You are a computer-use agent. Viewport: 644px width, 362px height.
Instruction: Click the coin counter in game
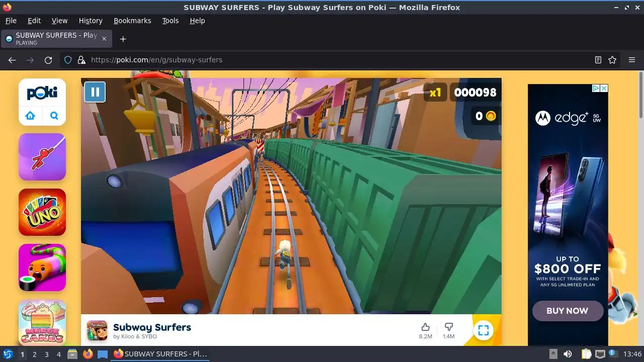coord(486,116)
